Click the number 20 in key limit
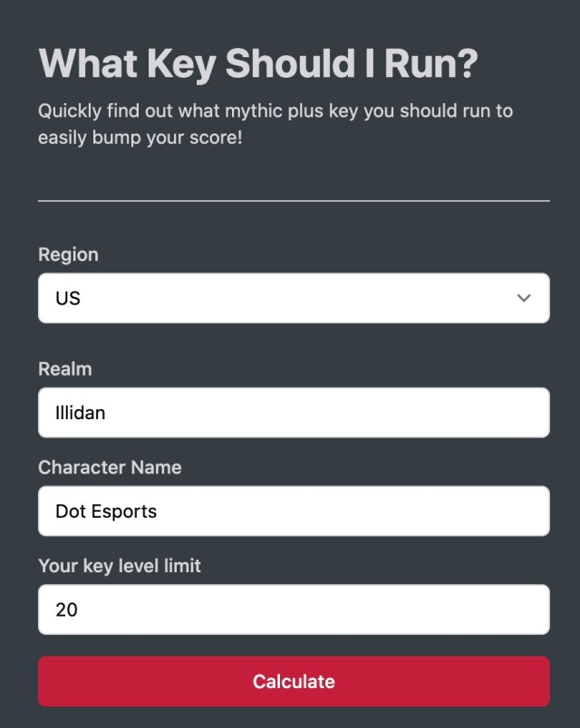580x728 pixels. tap(66, 609)
